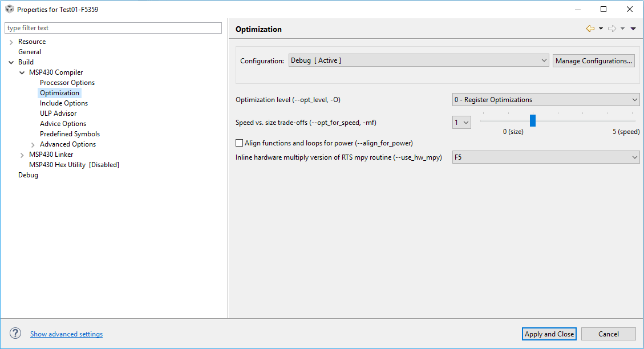
Task: Select Resource tree label
Action: pos(31,42)
